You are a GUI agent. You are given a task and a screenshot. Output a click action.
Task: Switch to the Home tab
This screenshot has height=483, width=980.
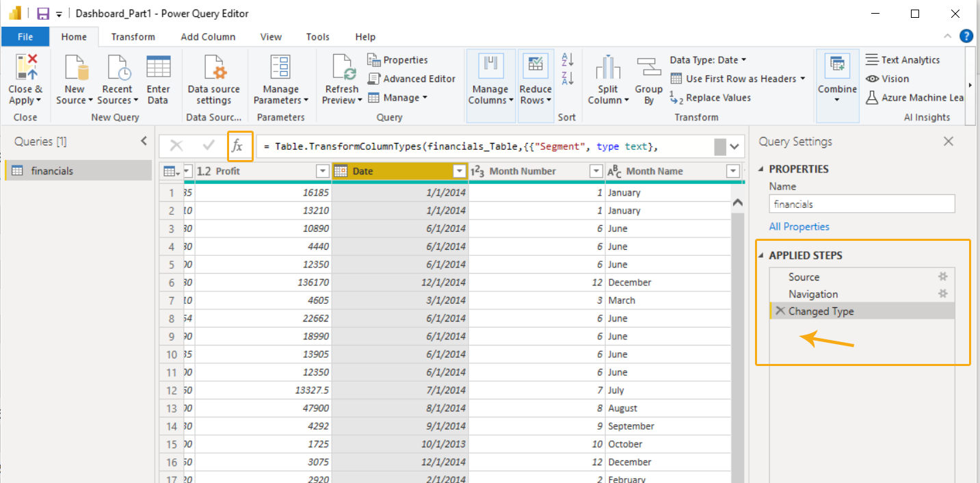tap(74, 37)
